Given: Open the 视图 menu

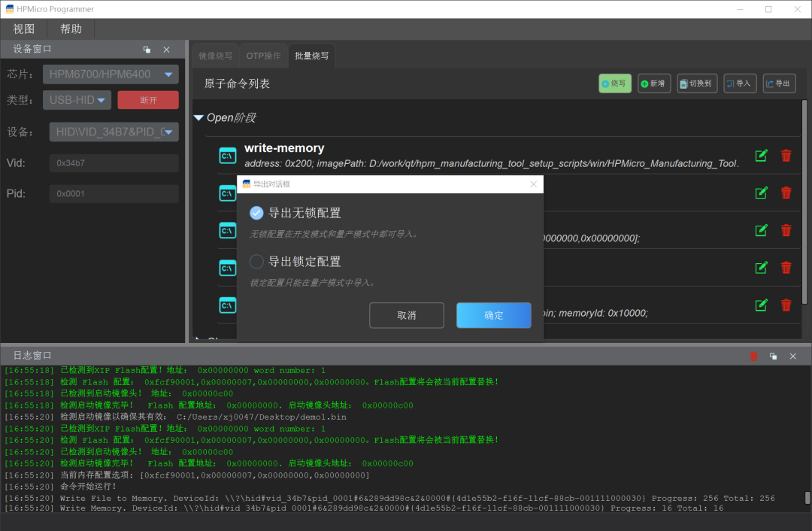Looking at the screenshot, I should coord(24,29).
